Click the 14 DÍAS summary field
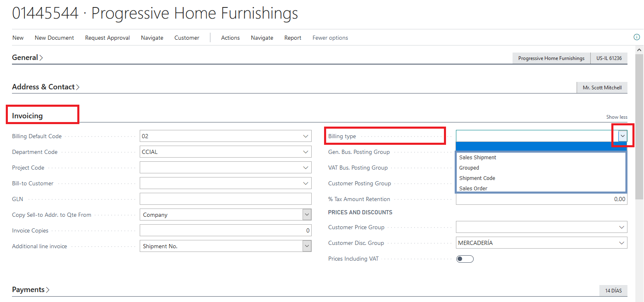The height and width of the screenshot is (302, 644). [x=613, y=291]
